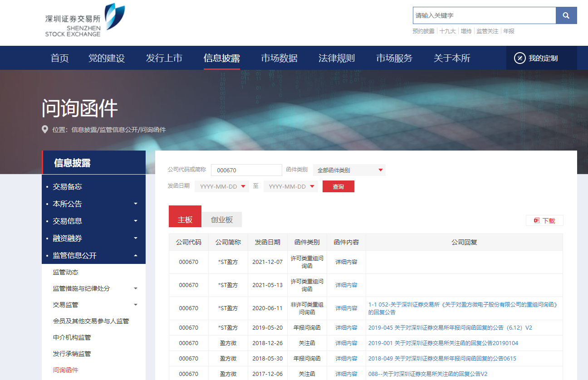Expand the 交易监管 submenu arrow
Screen dimensions: 588x380
point(136,305)
